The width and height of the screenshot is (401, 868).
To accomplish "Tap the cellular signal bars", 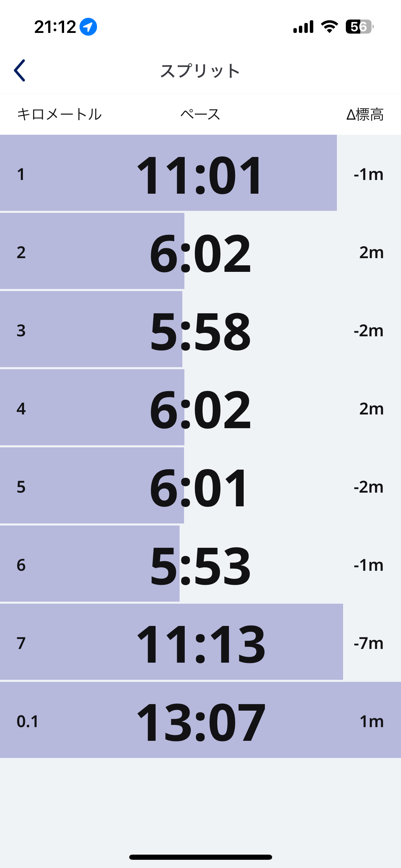I will pos(303,27).
